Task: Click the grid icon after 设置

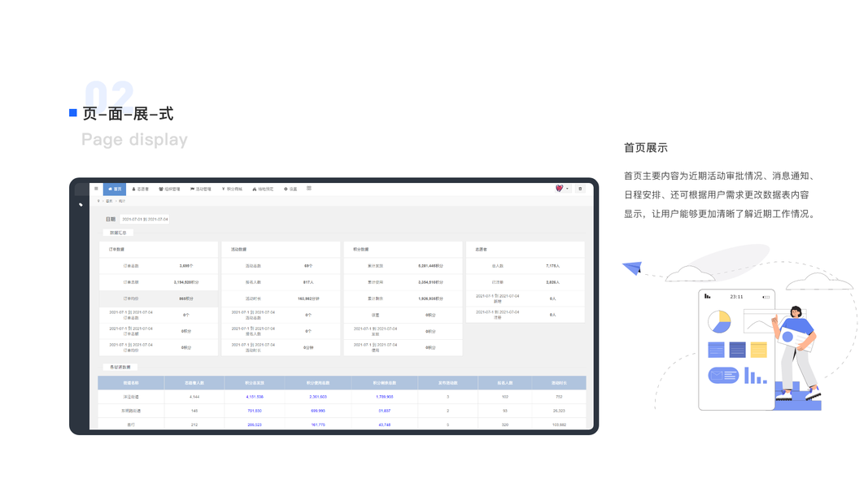Action: (309, 189)
